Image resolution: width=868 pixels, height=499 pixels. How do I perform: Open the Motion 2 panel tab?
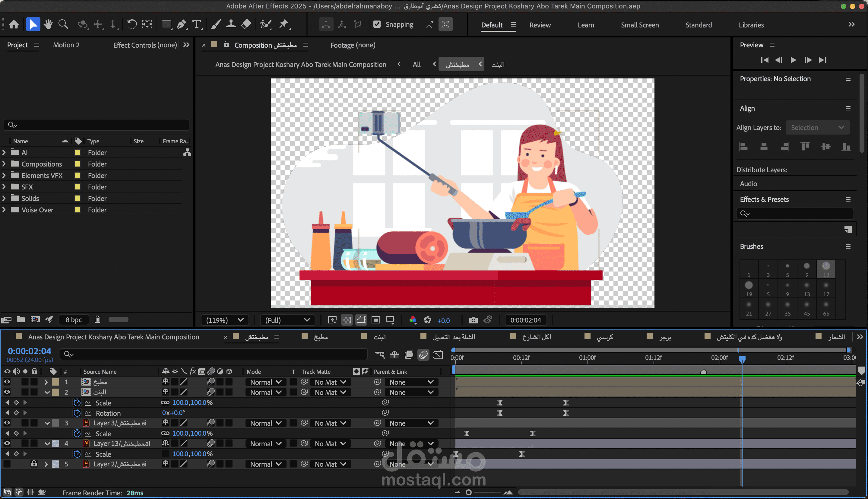[x=66, y=45]
